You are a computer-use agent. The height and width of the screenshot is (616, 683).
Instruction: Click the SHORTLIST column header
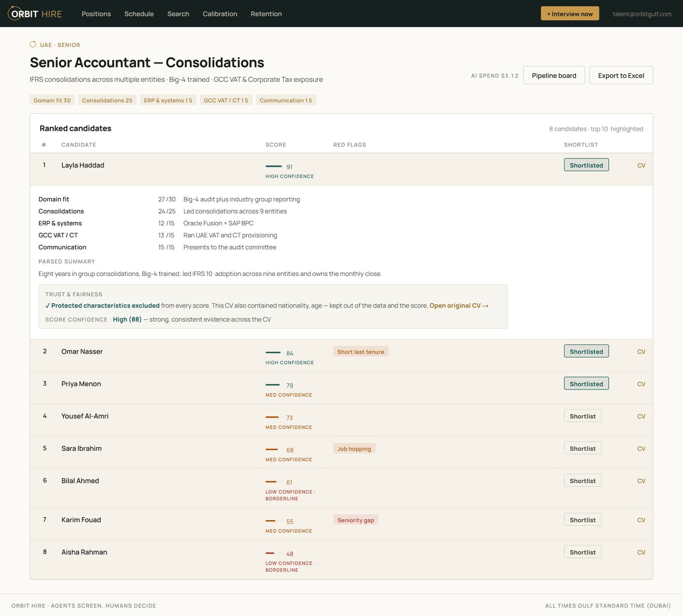tap(581, 145)
